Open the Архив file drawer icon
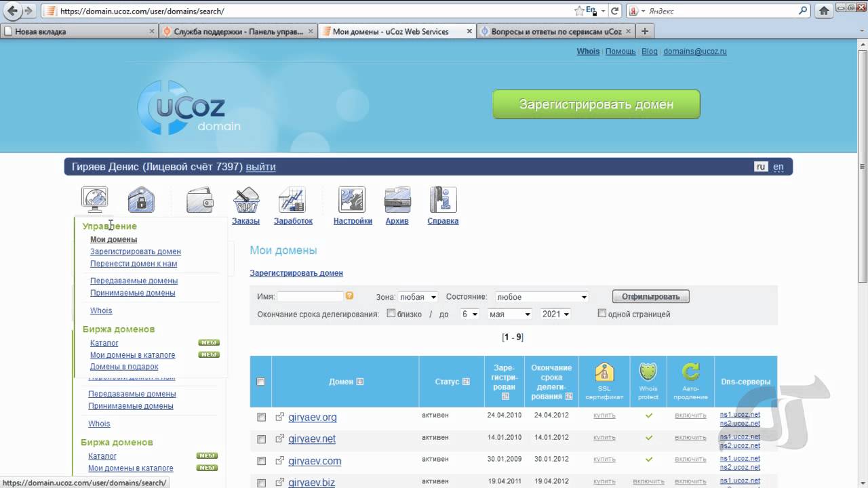The height and width of the screenshot is (488, 868). tap(397, 200)
